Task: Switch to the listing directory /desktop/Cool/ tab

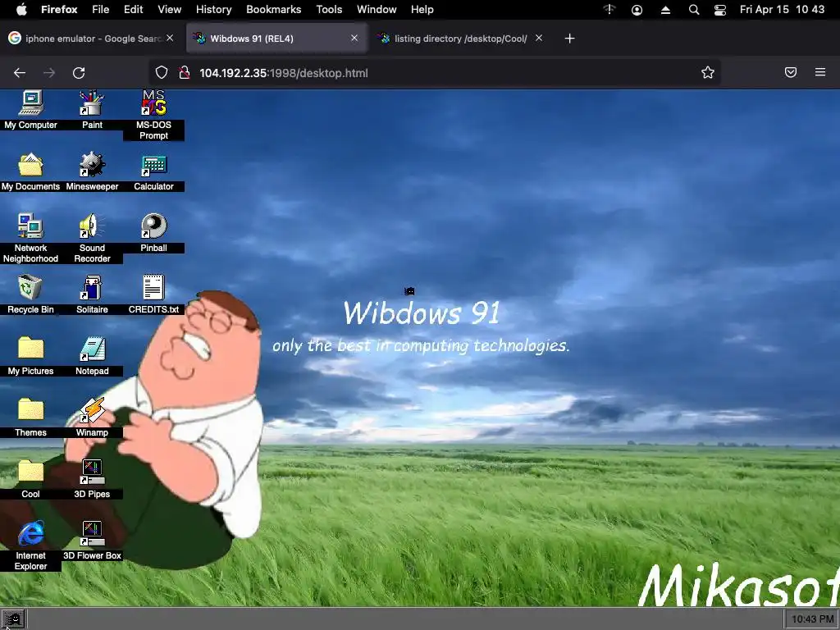Action: 460,39
